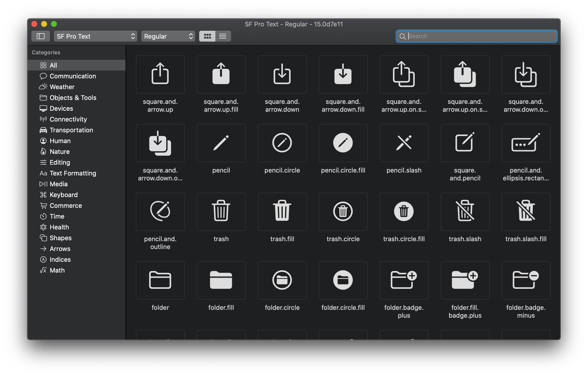Click the search magnifier icon
The height and width of the screenshot is (376, 588).
pyautogui.click(x=402, y=36)
